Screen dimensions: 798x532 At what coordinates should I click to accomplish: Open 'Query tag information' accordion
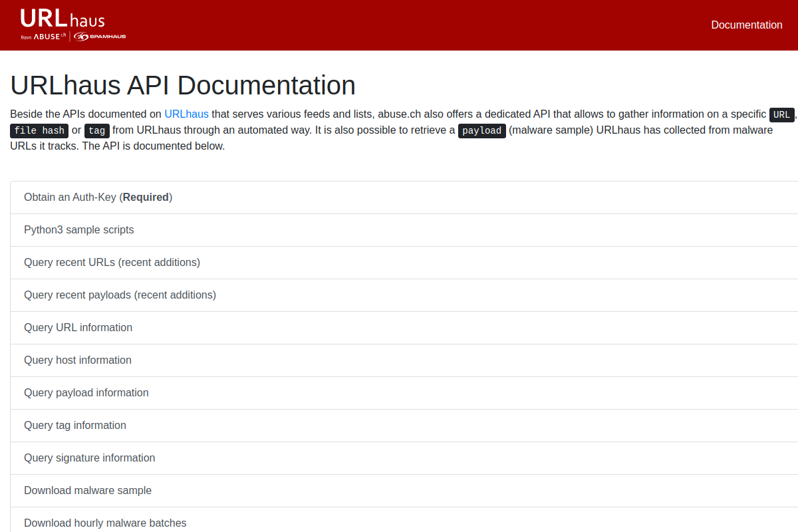tap(404, 426)
